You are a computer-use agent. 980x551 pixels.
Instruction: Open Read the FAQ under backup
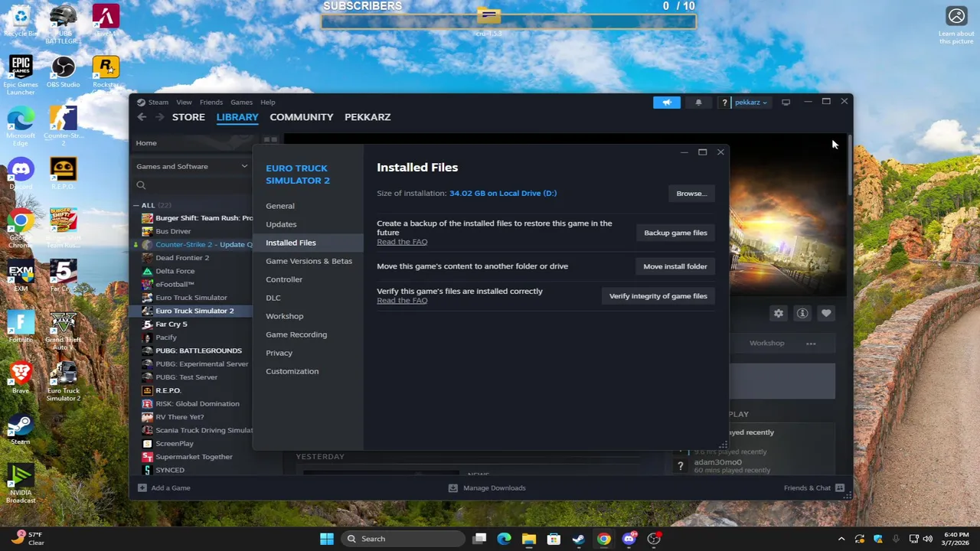point(402,242)
